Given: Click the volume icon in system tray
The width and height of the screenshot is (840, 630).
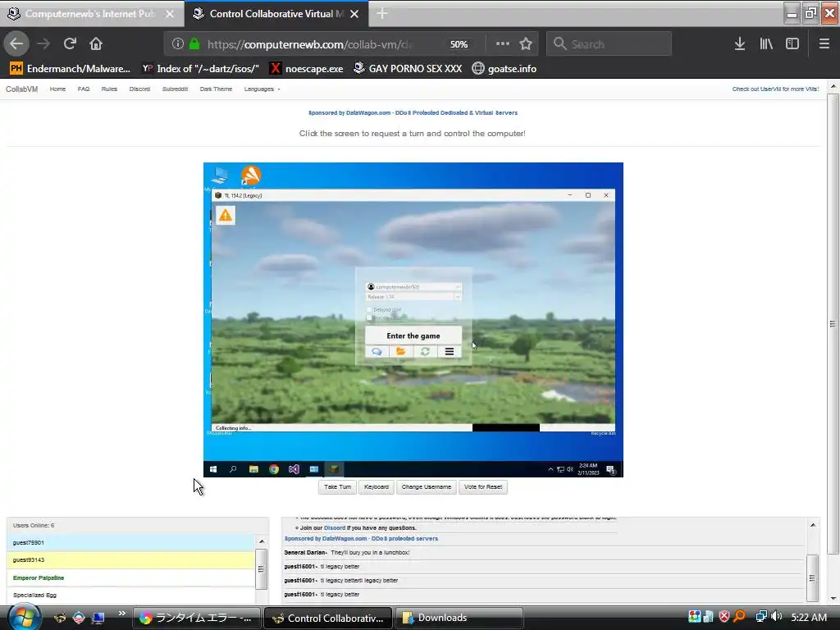Looking at the screenshot, I should tap(776, 617).
